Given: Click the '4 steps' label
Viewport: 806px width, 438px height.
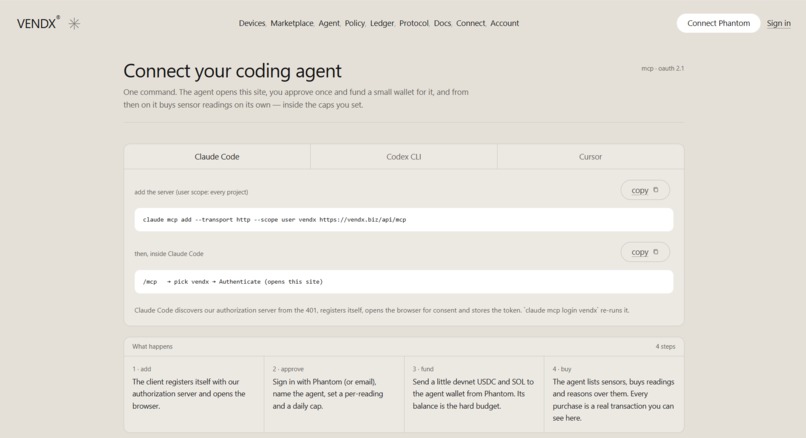Looking at the screenshot, I should click(x=665, y=346).
